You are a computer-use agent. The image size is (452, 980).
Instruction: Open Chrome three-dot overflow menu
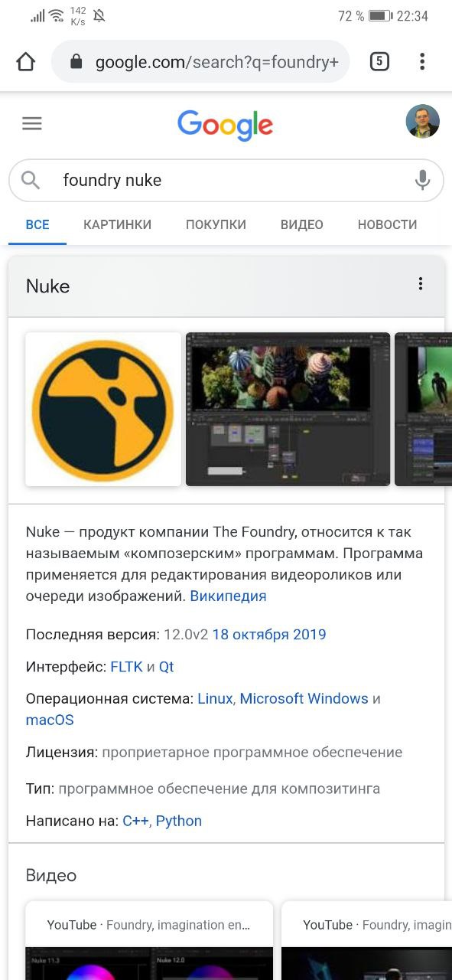(422, 62)
